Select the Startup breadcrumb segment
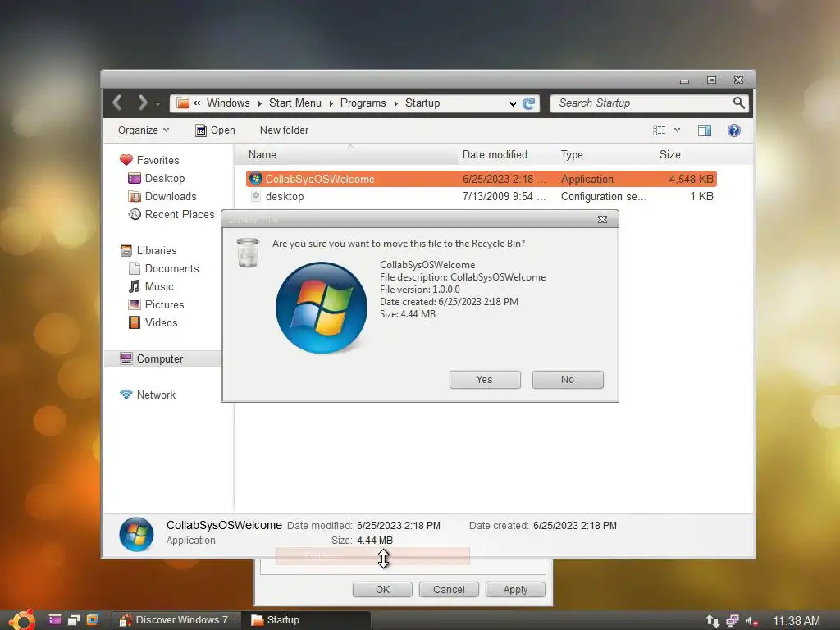Screen dimensions: 840x630 pos(422,103)
